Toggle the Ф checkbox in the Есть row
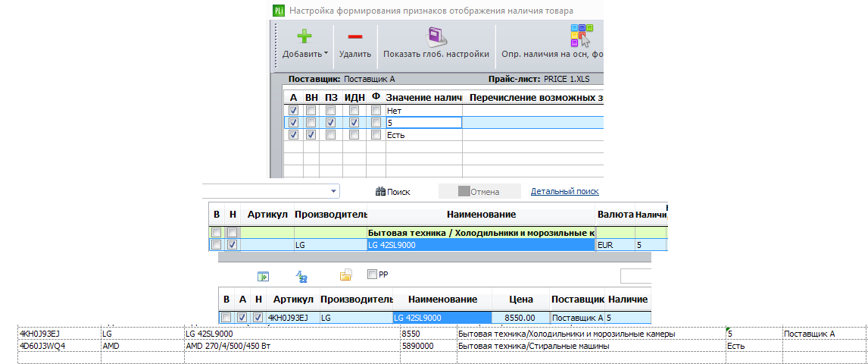 tap(376, 135)
